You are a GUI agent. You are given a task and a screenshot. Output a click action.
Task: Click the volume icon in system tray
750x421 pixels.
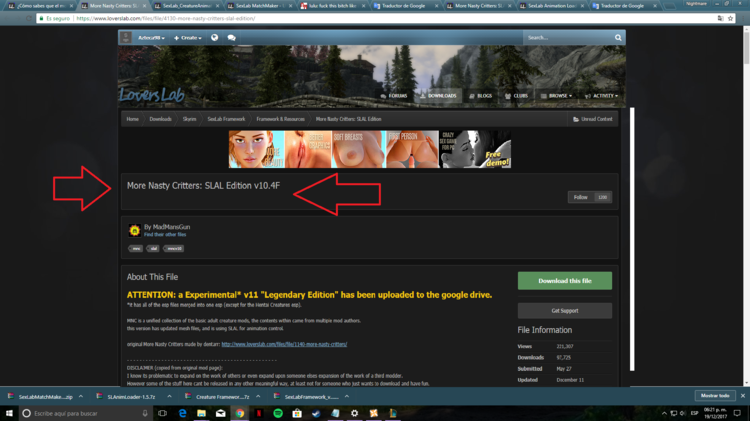click(683, 413)
